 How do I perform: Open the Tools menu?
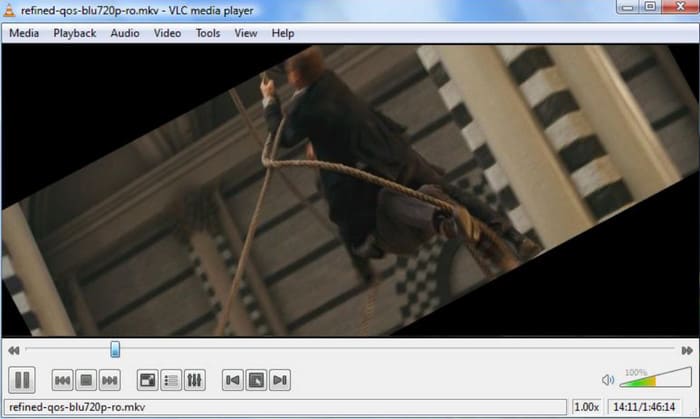208,33
